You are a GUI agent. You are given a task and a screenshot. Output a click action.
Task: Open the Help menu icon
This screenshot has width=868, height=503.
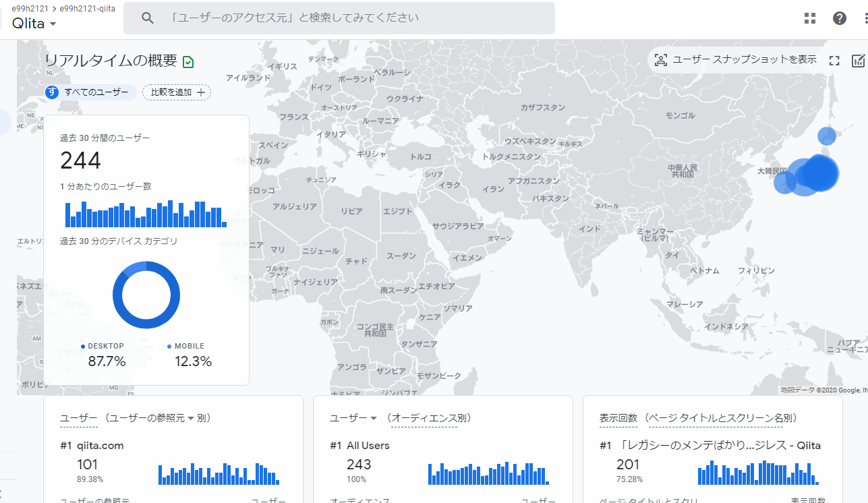[840, 18]
